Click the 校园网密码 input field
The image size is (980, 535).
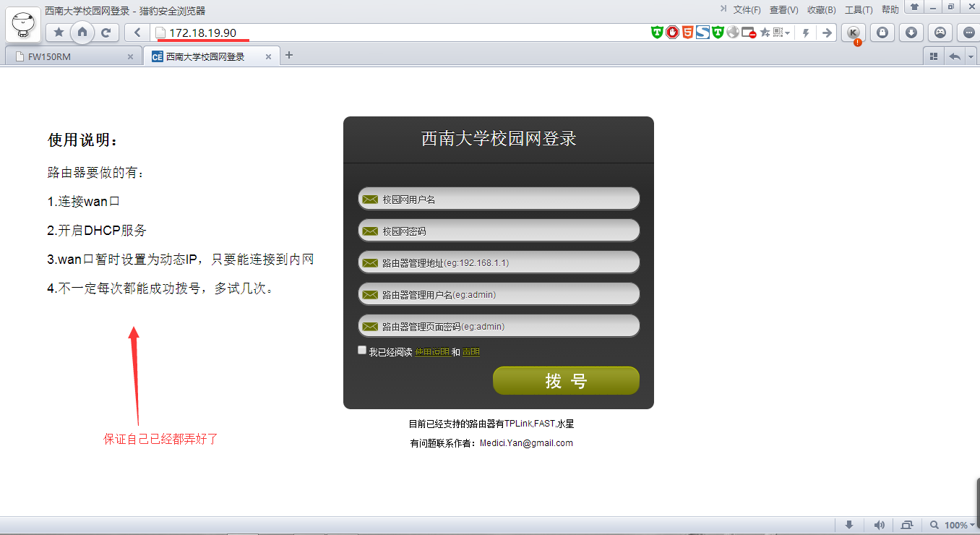[499, 231]
